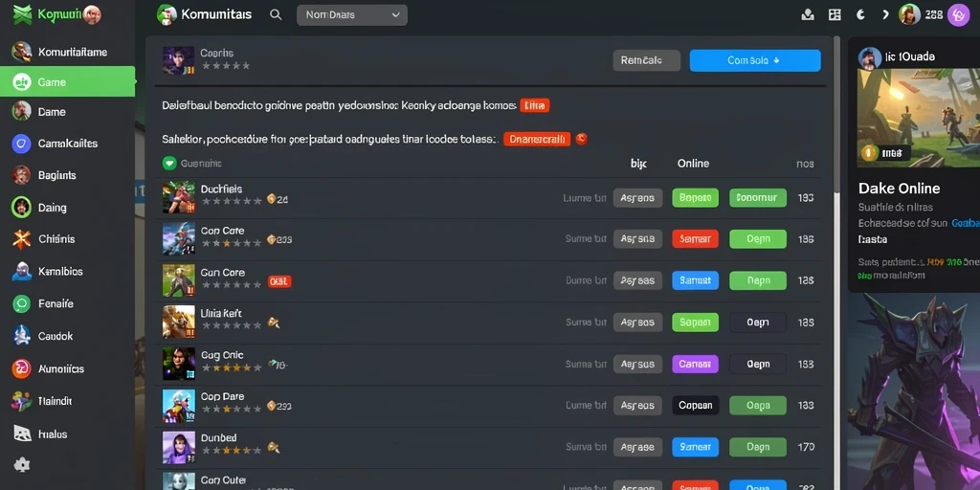Select Game in the left sidebar

(x=68, y=82)
